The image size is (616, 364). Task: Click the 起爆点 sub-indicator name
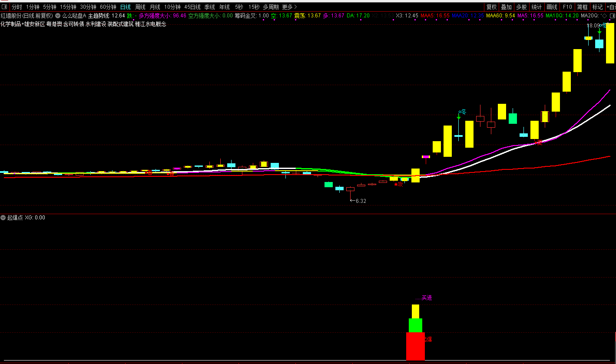pos(15,217)
